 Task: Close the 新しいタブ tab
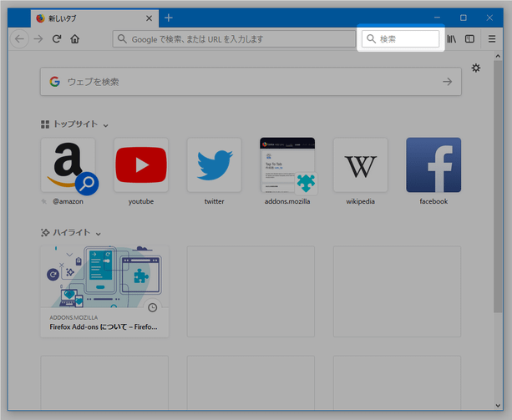[x=149, y=18]
